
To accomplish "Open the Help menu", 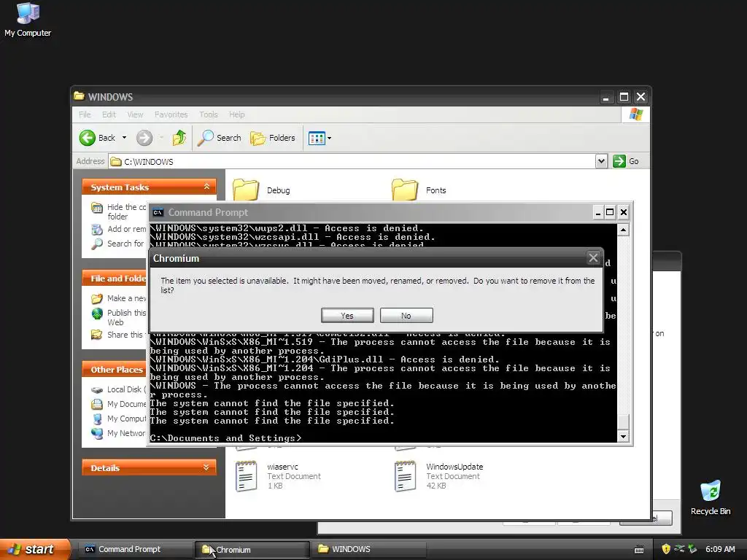I will (236, 114).
